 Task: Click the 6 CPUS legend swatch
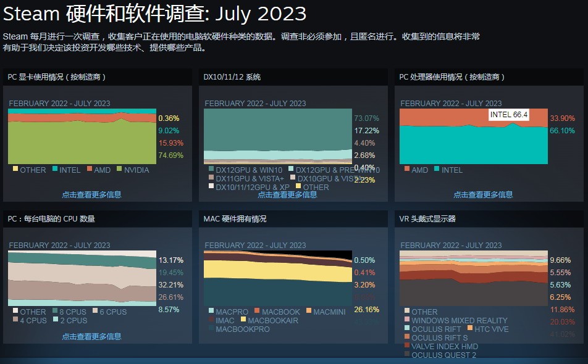click(95, 310)
